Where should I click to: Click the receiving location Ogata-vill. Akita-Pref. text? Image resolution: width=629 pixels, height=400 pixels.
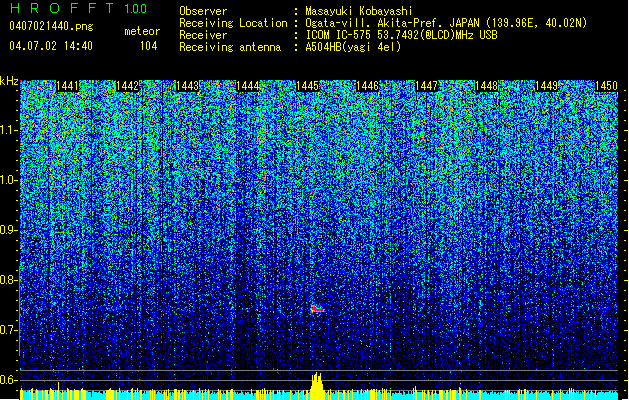(x=446, y=23)
